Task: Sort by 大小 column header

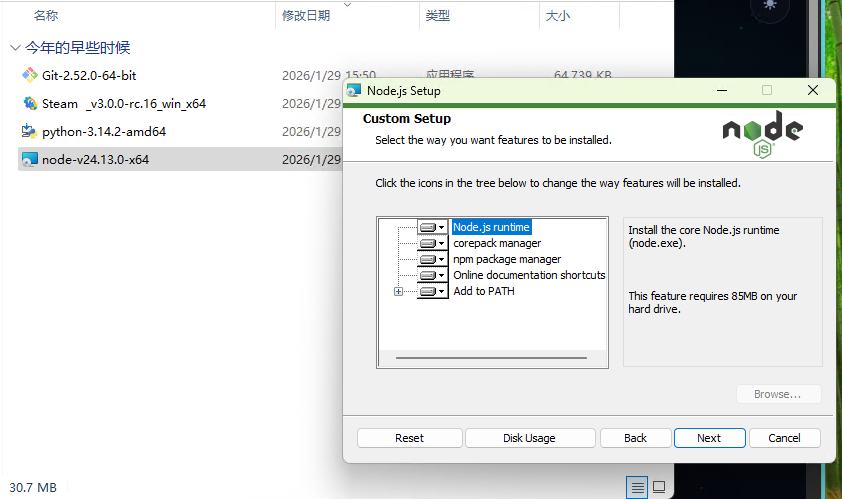Action: coord(557,16)
